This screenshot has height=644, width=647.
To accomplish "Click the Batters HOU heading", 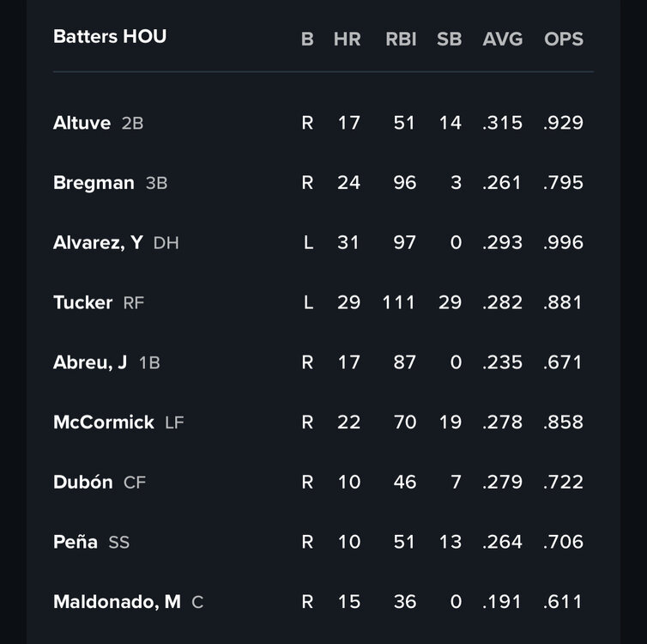I will click(110, 37).
